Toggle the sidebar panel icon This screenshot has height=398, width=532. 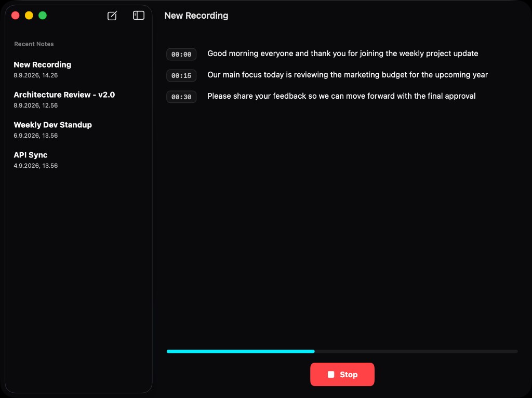138,15
